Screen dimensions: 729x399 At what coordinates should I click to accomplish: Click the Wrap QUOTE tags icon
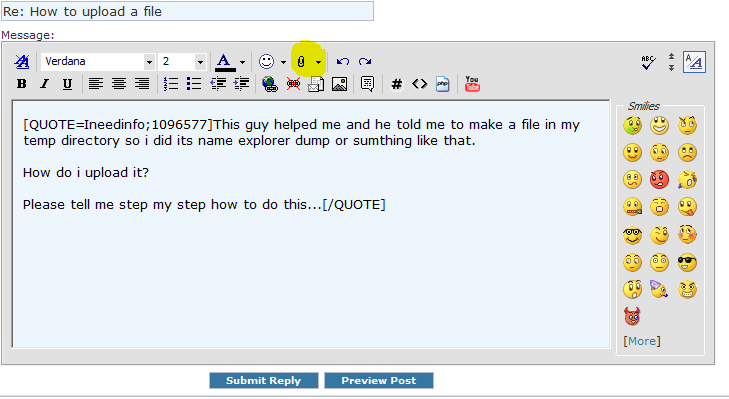point(367,84)
